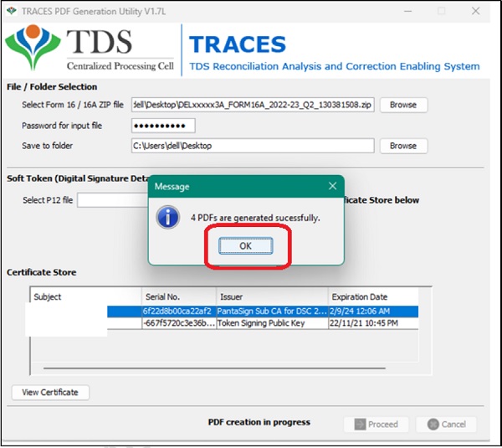Click the certificate store horizontal scrollbar
This screenshot has height=448, width=502.
214,368
